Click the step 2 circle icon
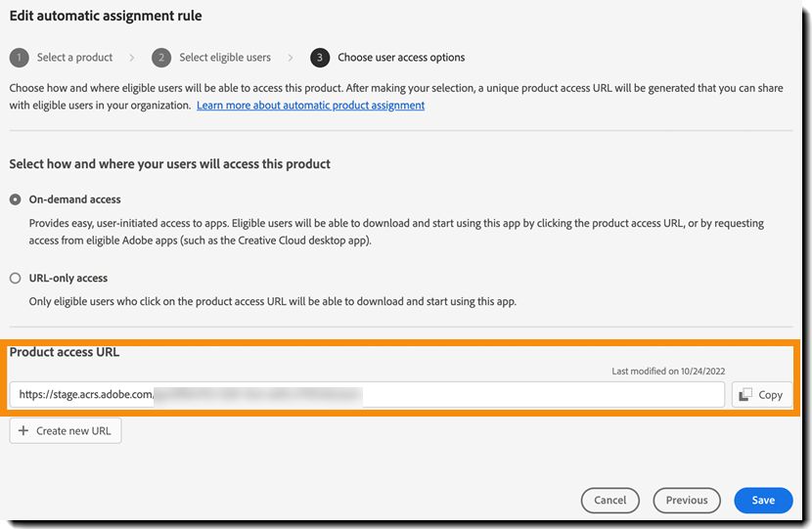812x529 pixels. point(162,58)
